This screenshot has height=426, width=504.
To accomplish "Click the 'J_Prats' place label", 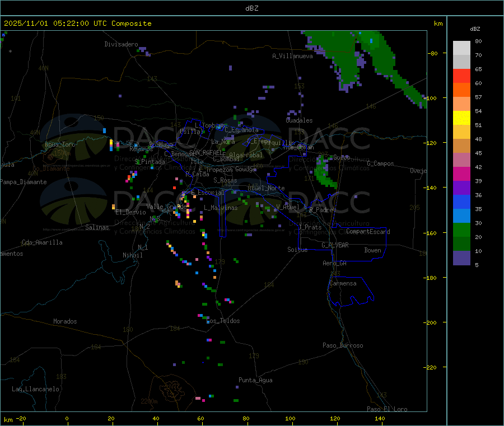I will [x=310, y=227].
